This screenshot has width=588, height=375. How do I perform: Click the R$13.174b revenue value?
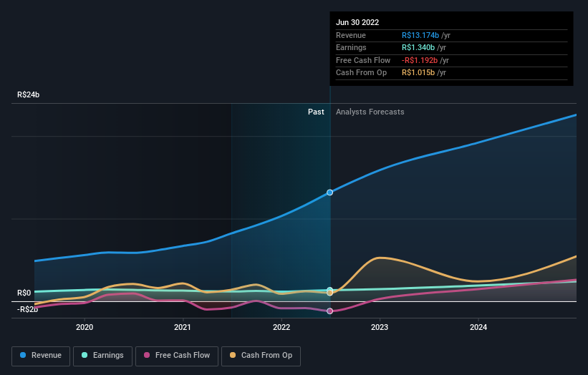(x=420, y=35)
